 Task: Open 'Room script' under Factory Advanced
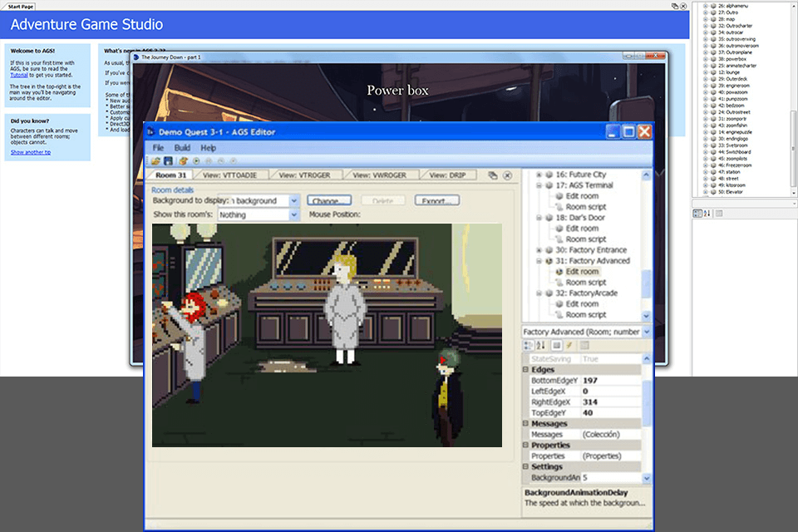pyautogui.click(x=586, y=282)
